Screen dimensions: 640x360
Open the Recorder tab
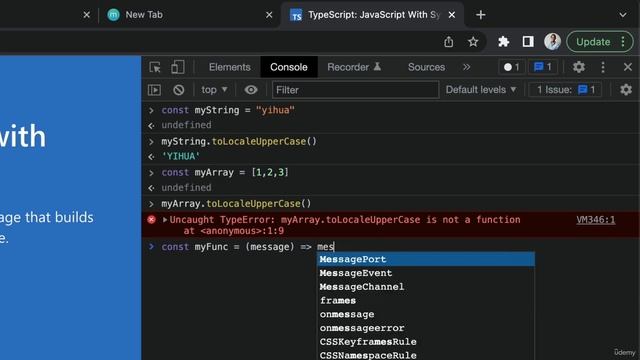tap(354, 67)
